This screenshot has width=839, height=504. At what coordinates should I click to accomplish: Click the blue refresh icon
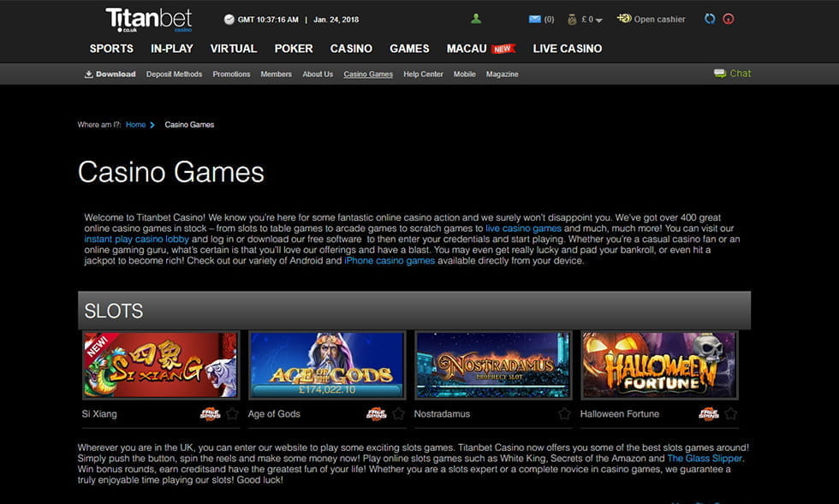tap(710, 20)
